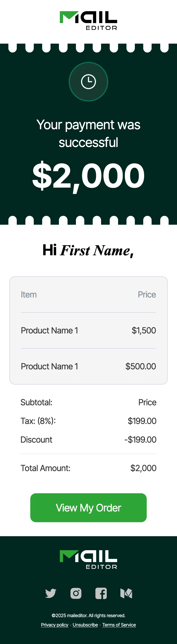
Task: Click the $500.00 product price
Action: click(140, 367)
